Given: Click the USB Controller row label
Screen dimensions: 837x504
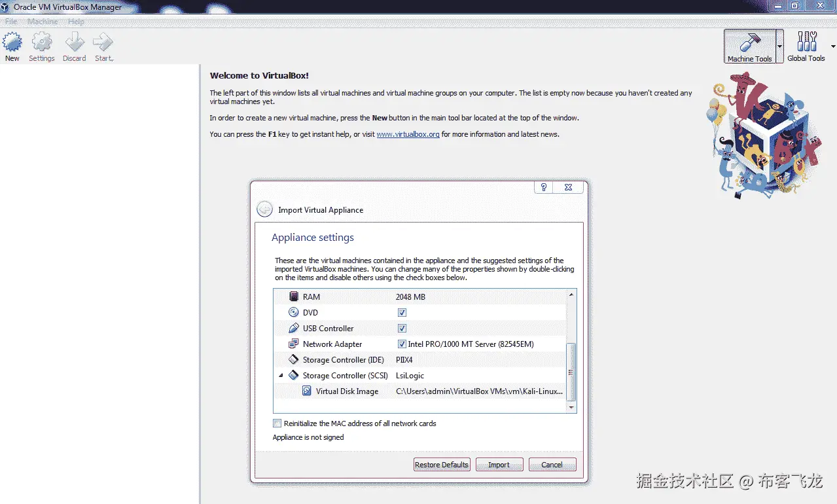Looking at the screenshot, I should (328, 329).
